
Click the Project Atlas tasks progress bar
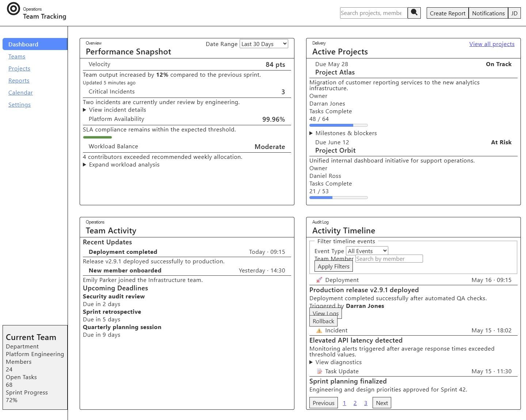(x=339, y=125)
